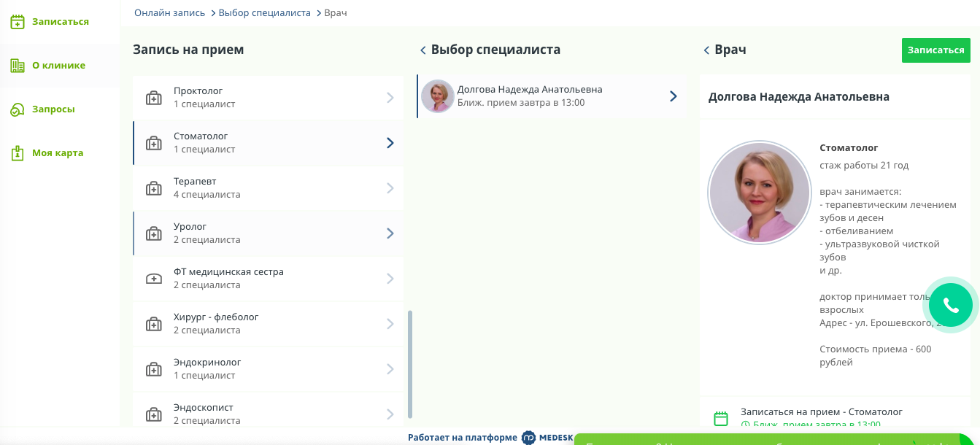Click the green floating phone call button

[x=951, y=305]
